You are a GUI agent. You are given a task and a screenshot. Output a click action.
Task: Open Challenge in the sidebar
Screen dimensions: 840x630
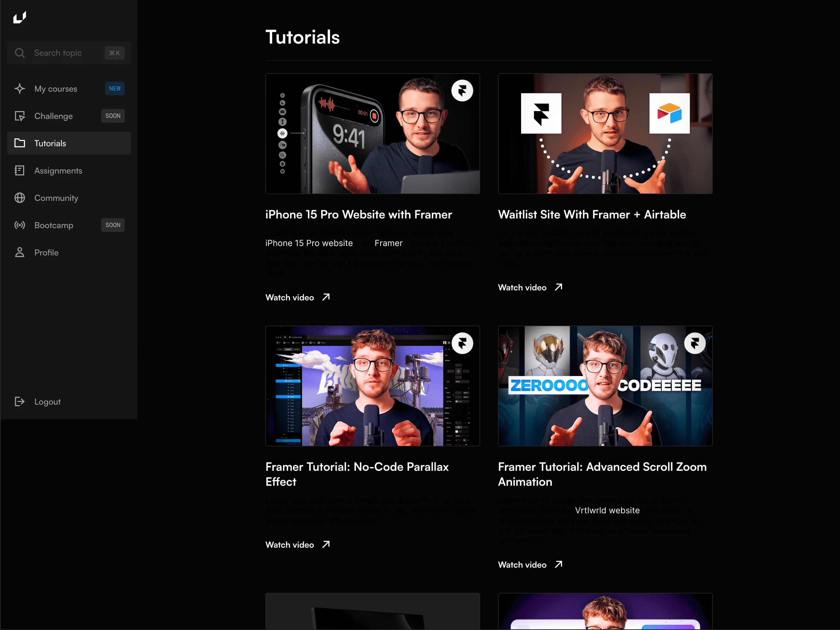click(x=69, y=116)
